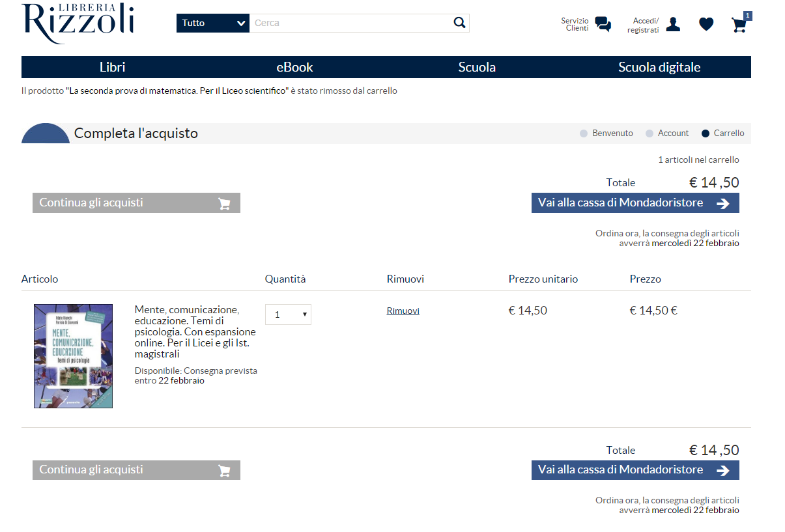Screen dimensions: 785x532
Task: Click the Accedi/registrati user icon
Action: 674,25
